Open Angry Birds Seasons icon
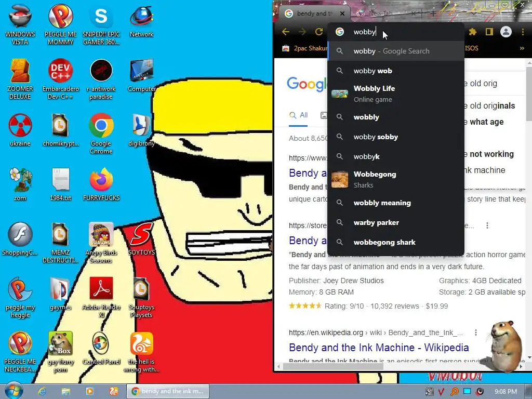This screenshot has height=399, width=532. 101,243
